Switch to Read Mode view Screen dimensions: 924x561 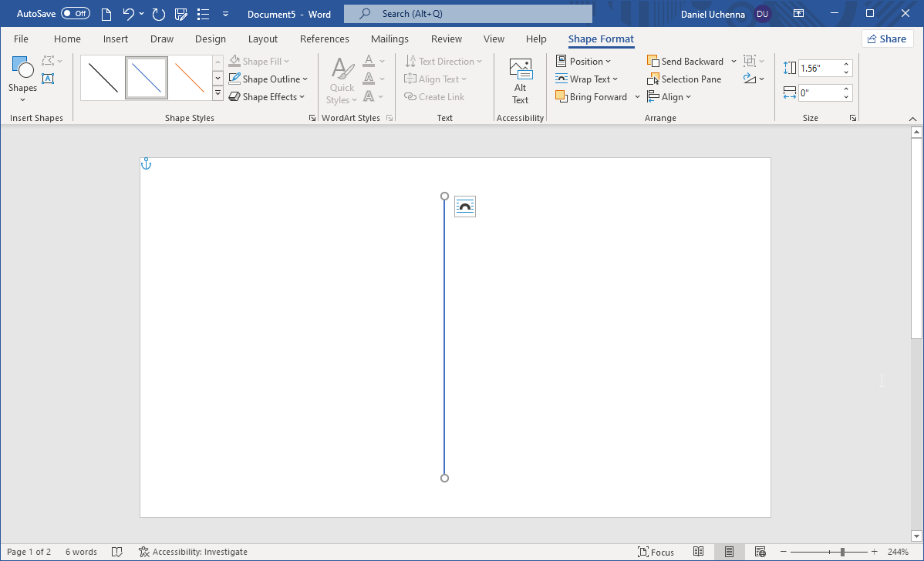pyautogui.click(x=699, y=552)
